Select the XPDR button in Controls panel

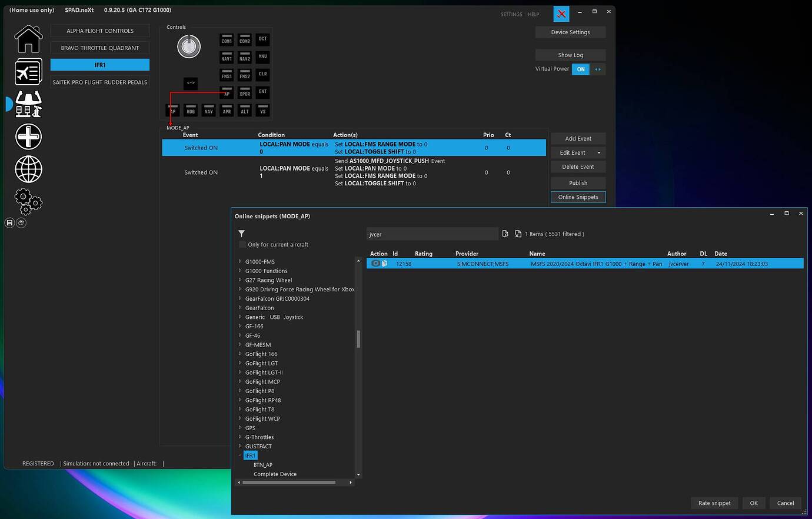244,93
